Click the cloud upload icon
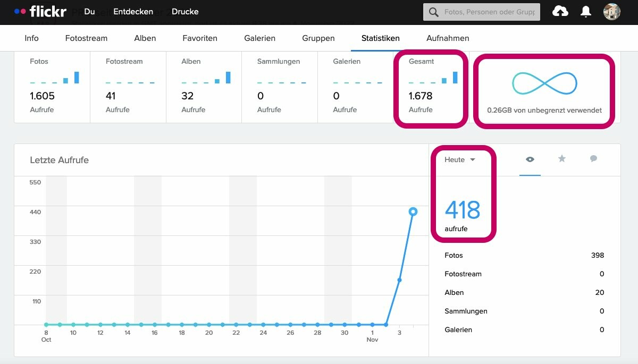Screen dimensions: 638x364 pos(560,12)
